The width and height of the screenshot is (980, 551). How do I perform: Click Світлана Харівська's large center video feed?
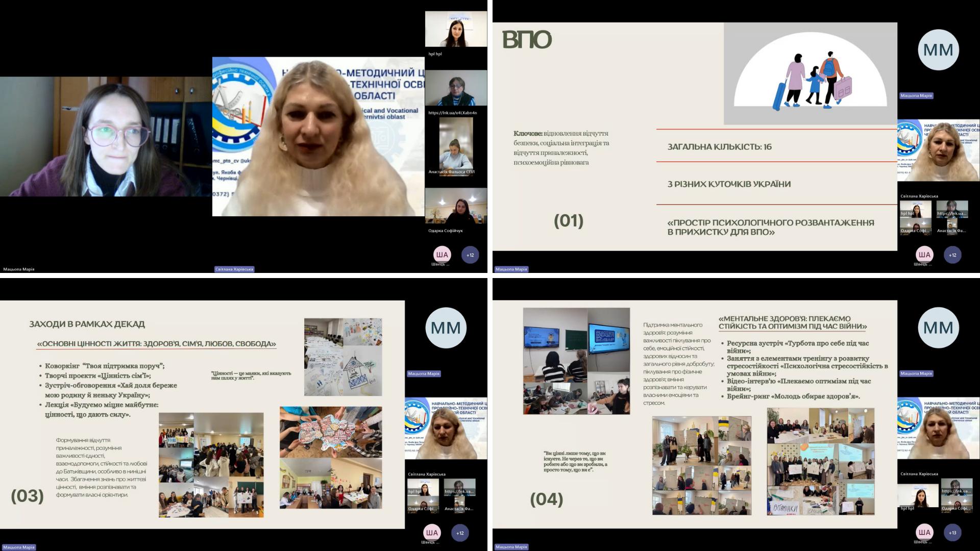(x=318, y=137)
